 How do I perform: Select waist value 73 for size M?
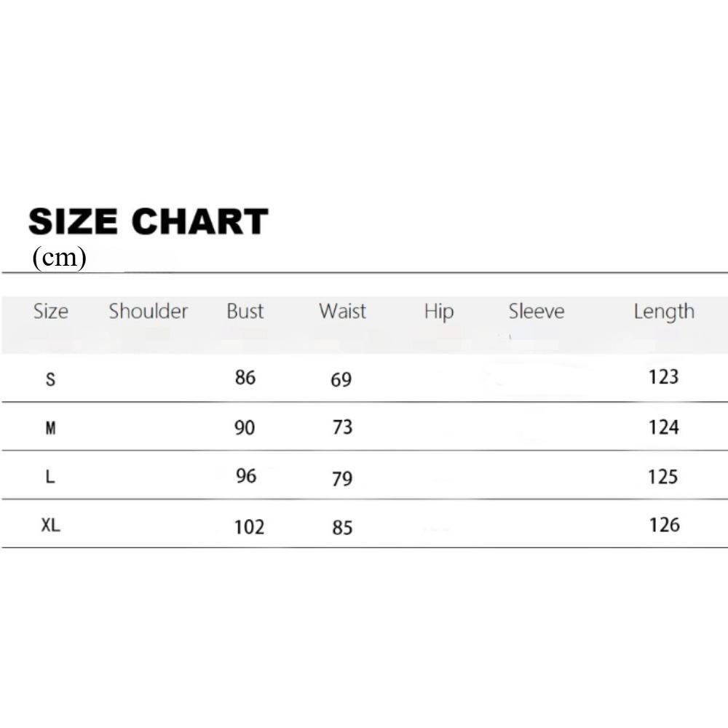point(342,427)
